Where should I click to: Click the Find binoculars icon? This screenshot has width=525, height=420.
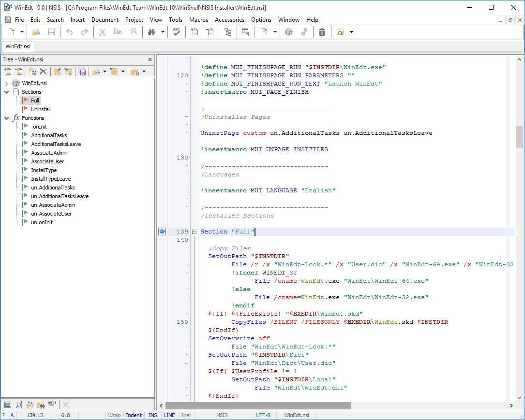[151, 32]
